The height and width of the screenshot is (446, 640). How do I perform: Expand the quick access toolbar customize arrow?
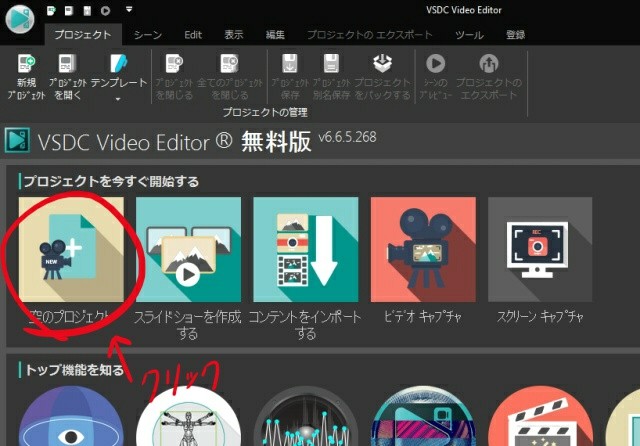[129, 9]
